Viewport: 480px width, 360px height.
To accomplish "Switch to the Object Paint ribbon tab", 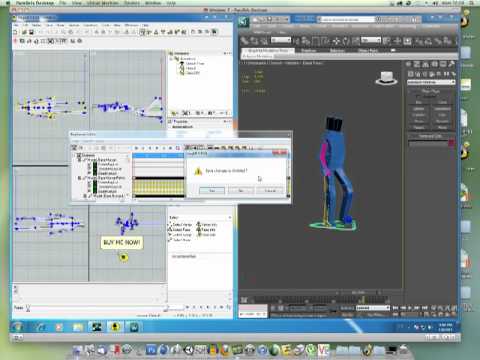I will click(368, 51).
